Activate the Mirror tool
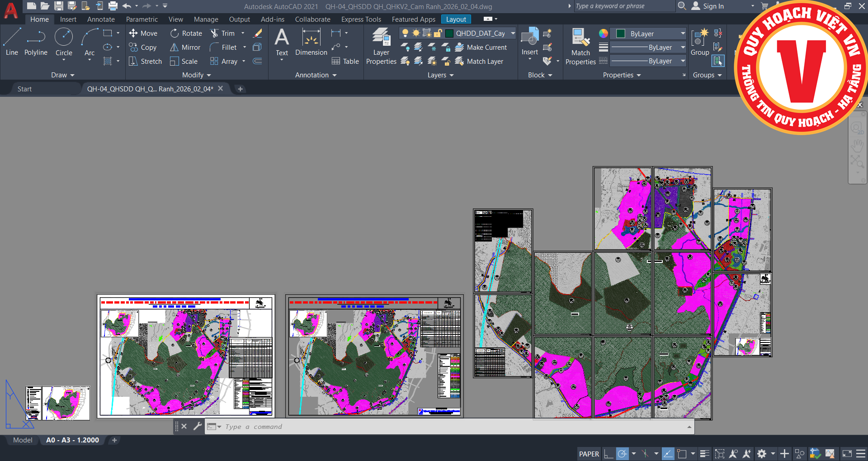This screenshot has height=461, width=868. click(x=185, y=48)
